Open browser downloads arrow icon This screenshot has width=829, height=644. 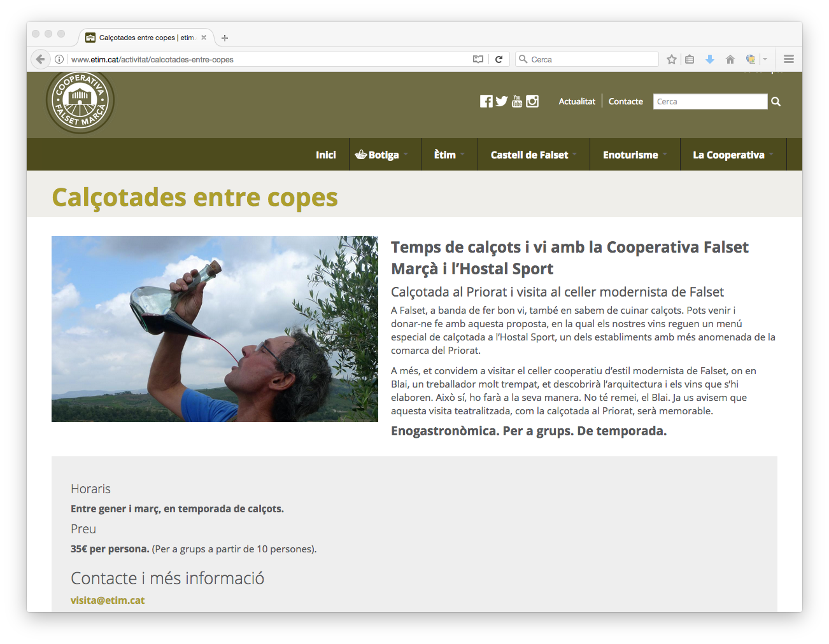(x=709, y=59)
